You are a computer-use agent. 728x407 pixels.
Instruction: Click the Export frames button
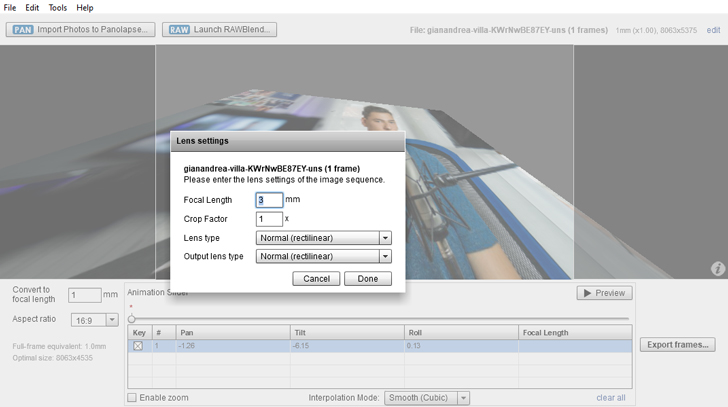click(679, 345)
